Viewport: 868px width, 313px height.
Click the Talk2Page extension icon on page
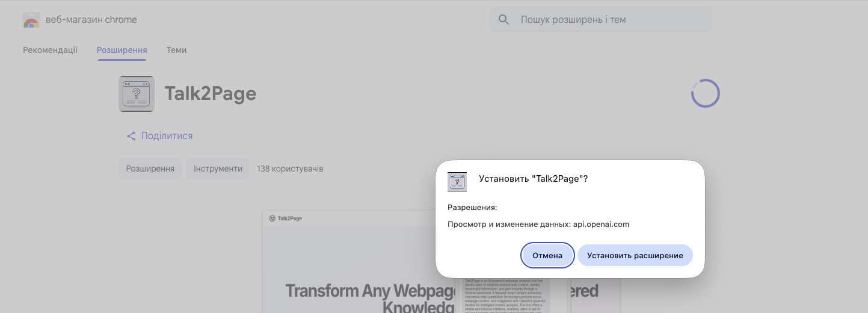[x=137, y=94]
